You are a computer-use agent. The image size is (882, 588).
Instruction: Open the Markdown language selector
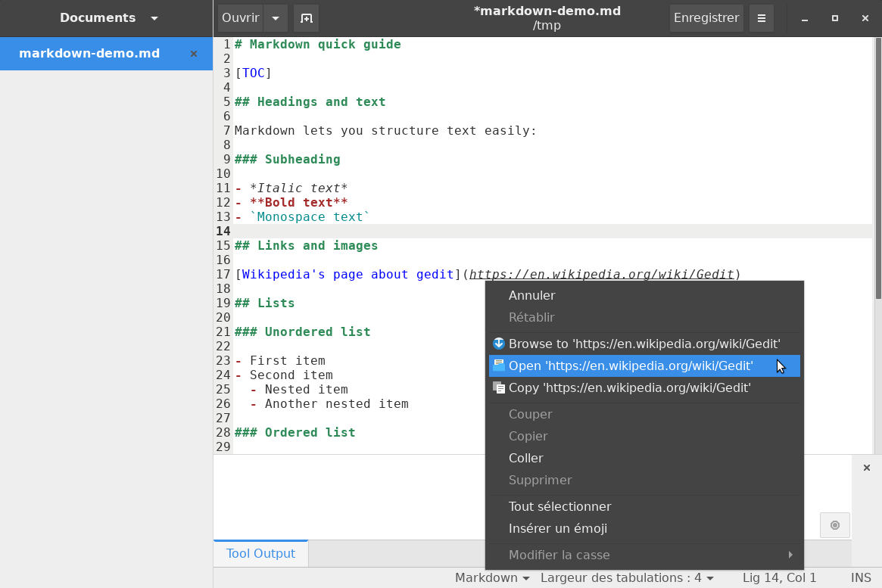tap(492, 578)
